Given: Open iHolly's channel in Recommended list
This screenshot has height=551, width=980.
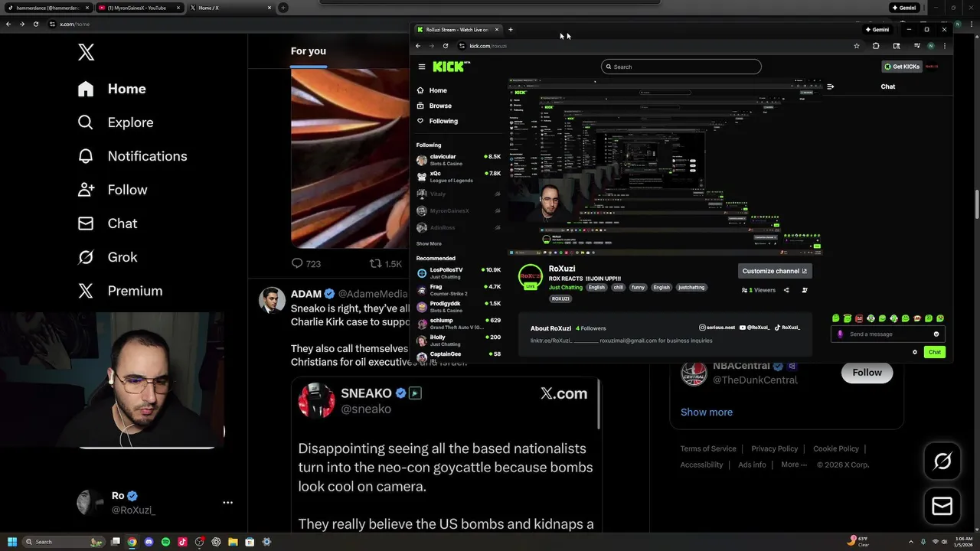Looking at the screenshot, I should (459, 341).
